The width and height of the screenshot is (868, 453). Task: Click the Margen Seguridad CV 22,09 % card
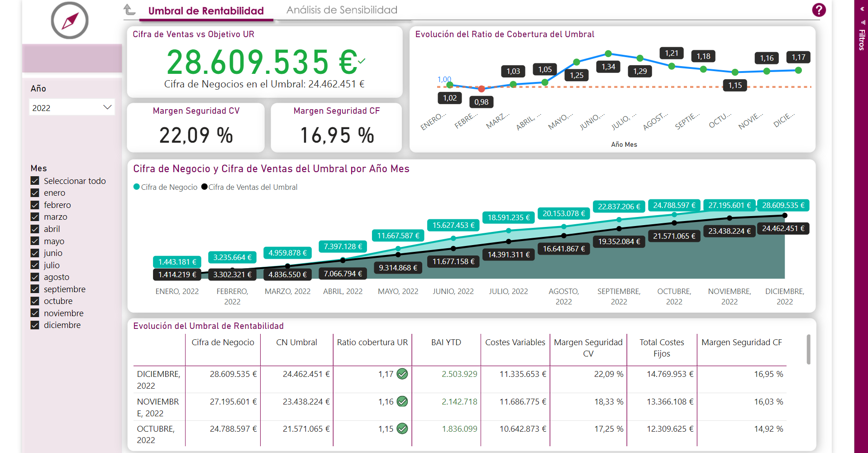pyautogui.click(x=196, y=128)
